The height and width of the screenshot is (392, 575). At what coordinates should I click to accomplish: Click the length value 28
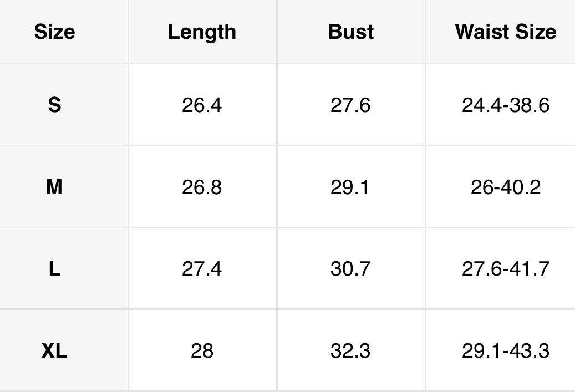(202, 351)
